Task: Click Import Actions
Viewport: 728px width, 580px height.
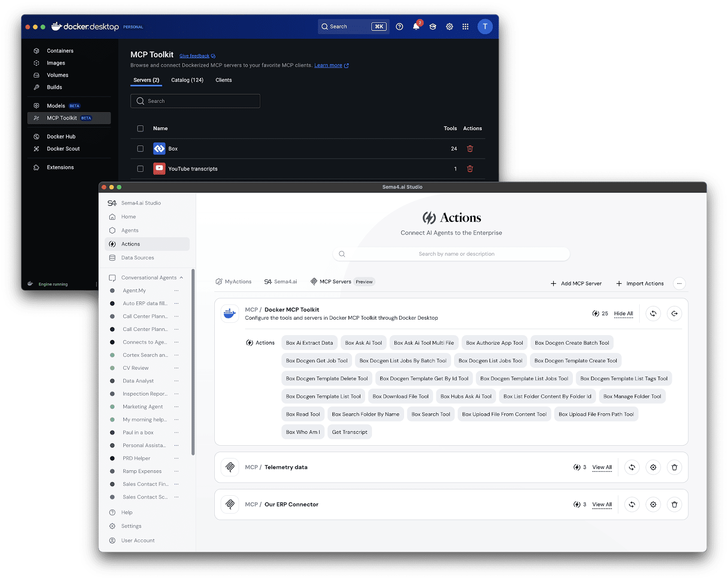Action: (x=640, y=283)
